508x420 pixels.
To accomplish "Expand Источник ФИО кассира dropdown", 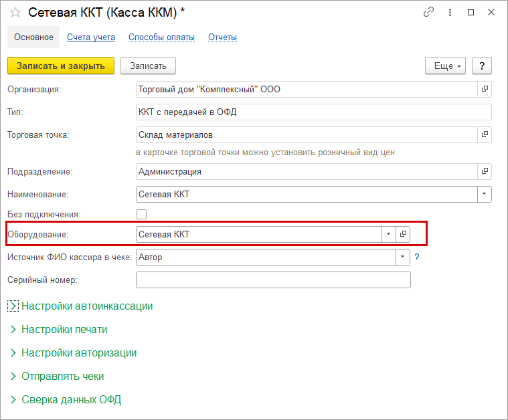I will point(403,257).
